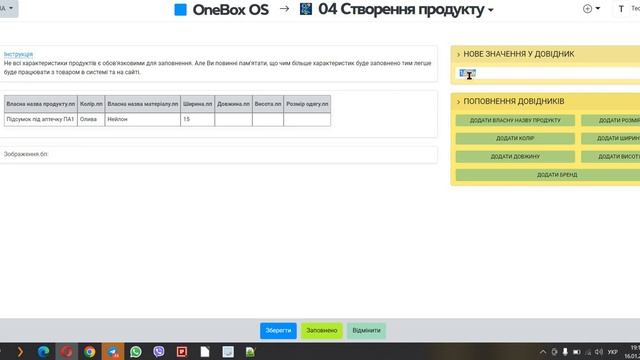Click the empty Розмір одягу table cell

click(x=307, y=119)
